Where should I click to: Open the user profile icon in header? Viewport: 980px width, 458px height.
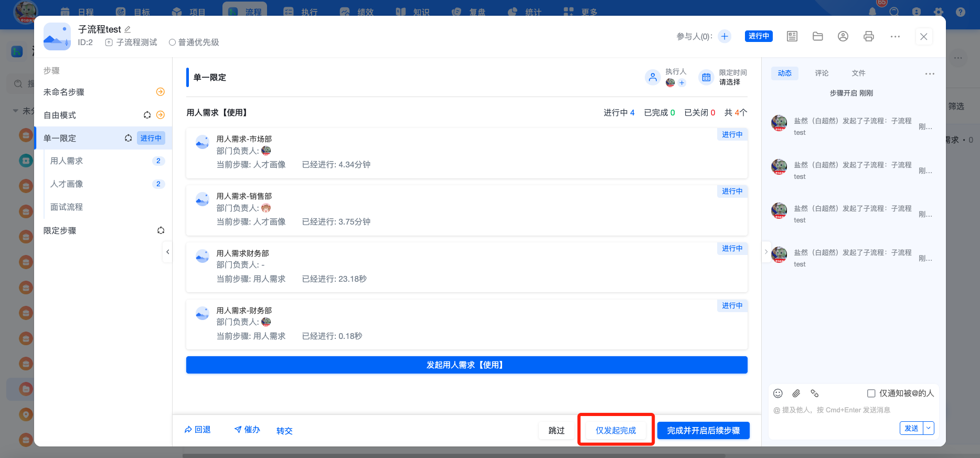(843, 36)
